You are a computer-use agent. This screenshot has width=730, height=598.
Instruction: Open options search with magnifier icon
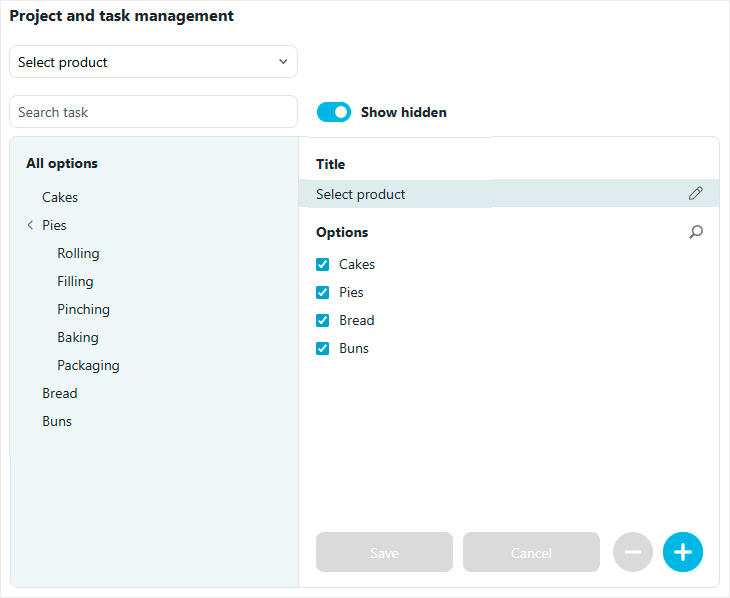coord(696,232)
